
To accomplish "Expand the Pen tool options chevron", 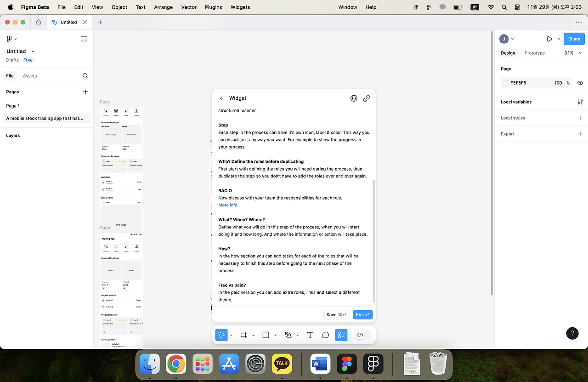I will [298, 336].
